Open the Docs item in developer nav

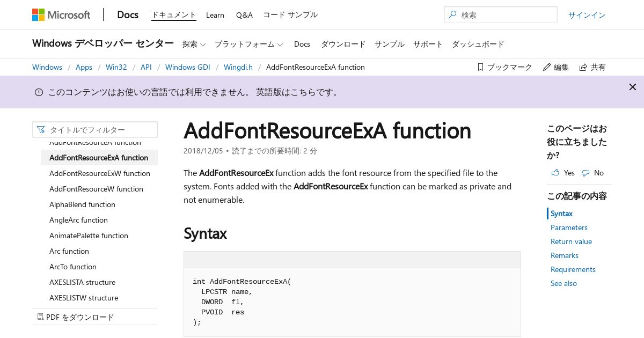tap(302, 44)
